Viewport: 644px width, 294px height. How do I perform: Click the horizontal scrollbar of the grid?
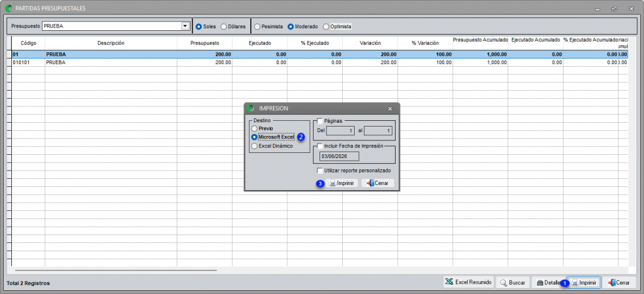click(x=116, y=270)
